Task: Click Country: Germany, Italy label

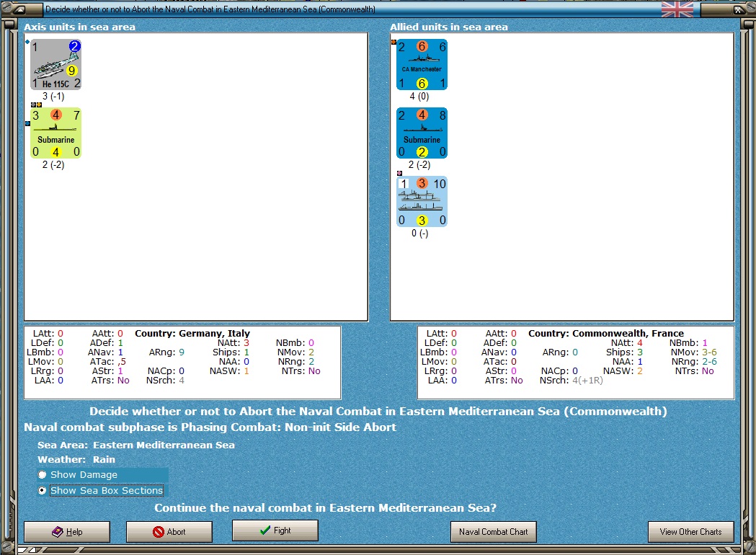Action: (x=192, y=333)
